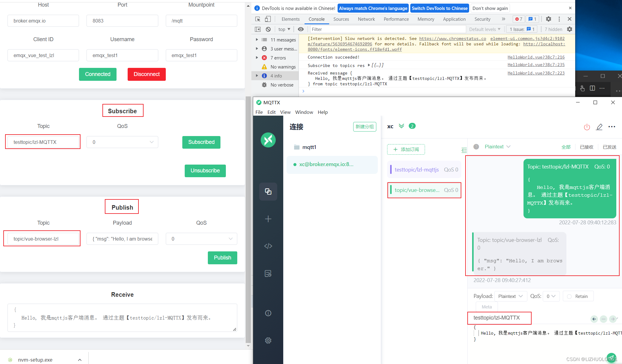Open the MQTTX about info icon
Image resolution: width=622 pixels, height=364 pixels.
click(268, 313)
